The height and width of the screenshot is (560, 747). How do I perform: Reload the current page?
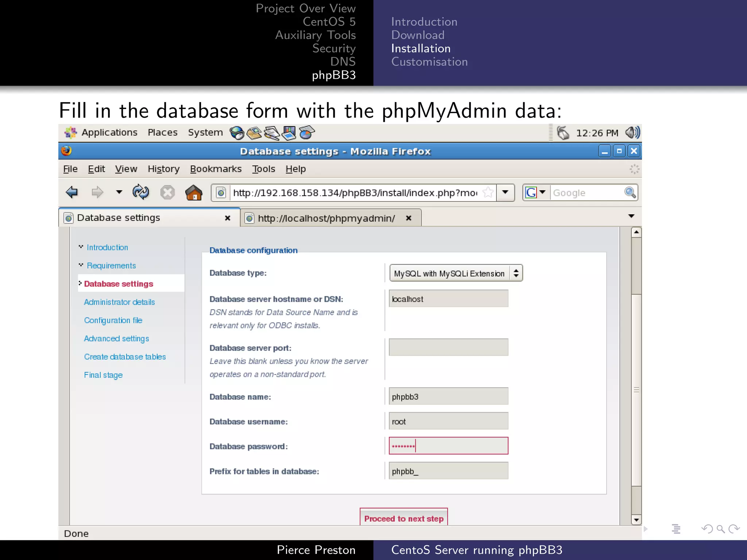[141, 192]
